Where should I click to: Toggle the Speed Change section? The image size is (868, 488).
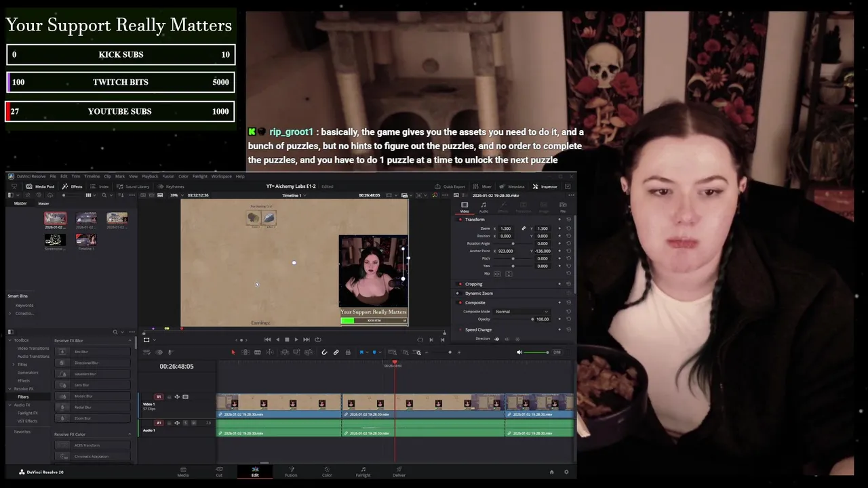[x=460, y=329]
